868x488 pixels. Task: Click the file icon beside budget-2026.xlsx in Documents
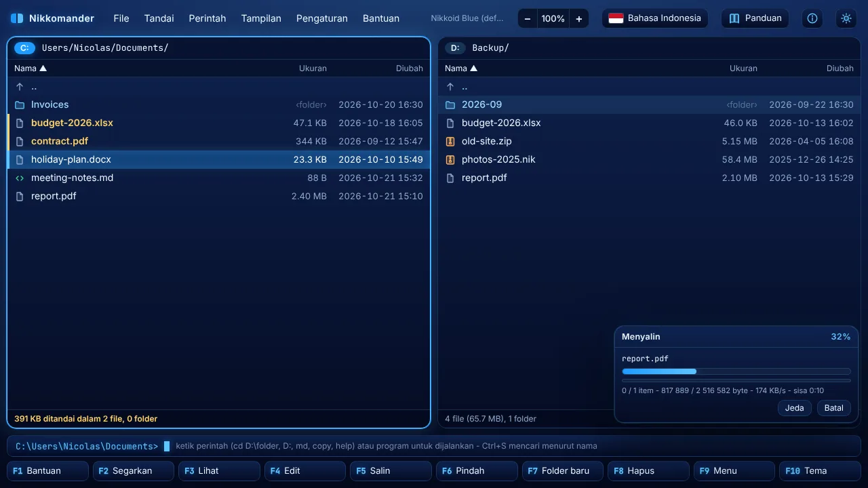(x=20, y=123)
